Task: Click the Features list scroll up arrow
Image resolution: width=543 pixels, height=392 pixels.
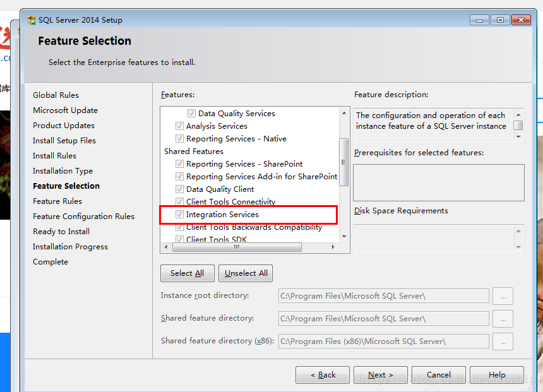Action: [x=344, y=113]
